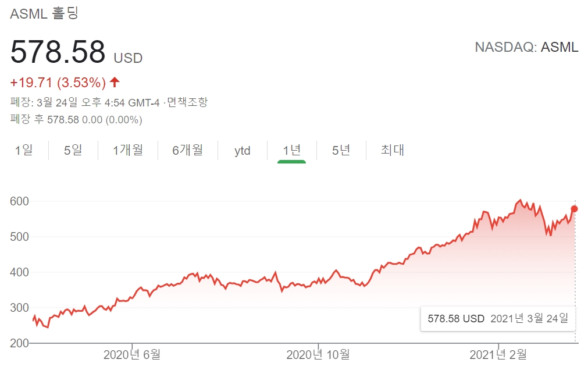Click the ASML 홀딩 title
Image resolution: width=588 pixels, height=370 pixels.
(44, 14)
